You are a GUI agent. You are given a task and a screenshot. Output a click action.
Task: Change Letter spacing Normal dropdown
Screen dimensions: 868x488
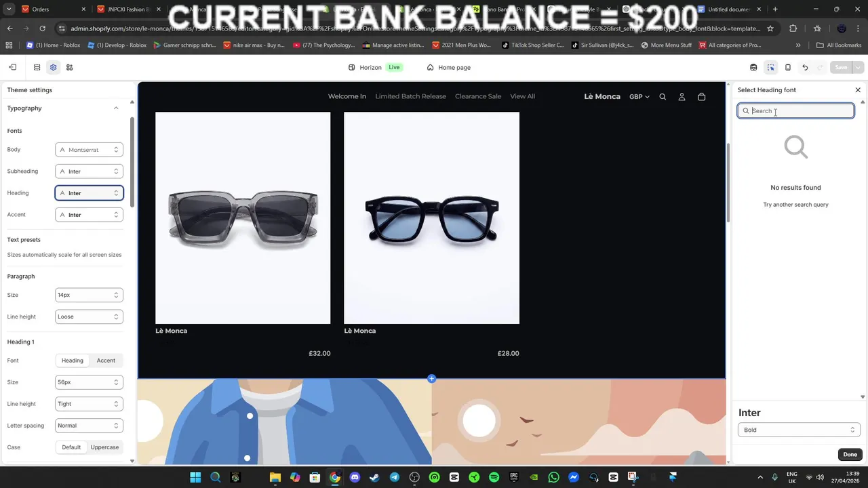coord(89,426)
